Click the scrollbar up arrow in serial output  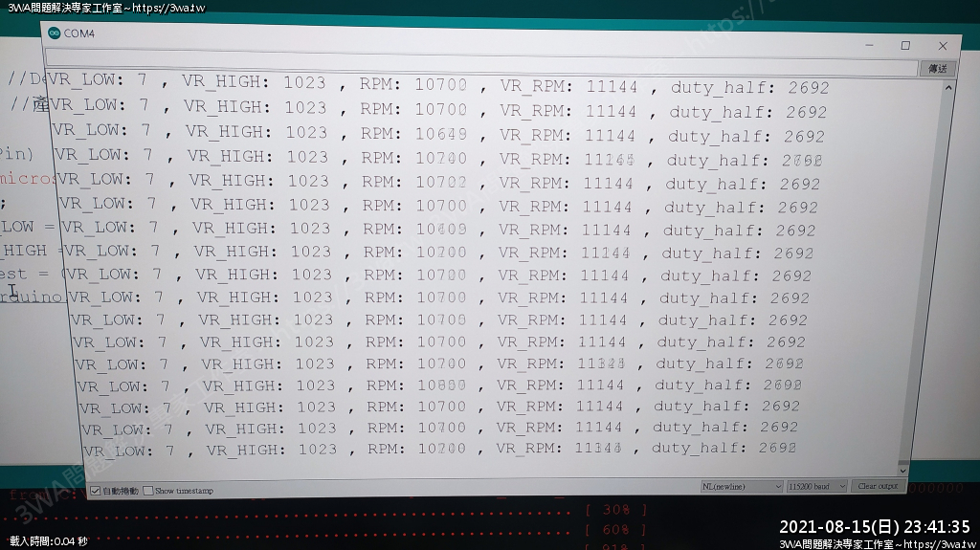click(949, 87)
